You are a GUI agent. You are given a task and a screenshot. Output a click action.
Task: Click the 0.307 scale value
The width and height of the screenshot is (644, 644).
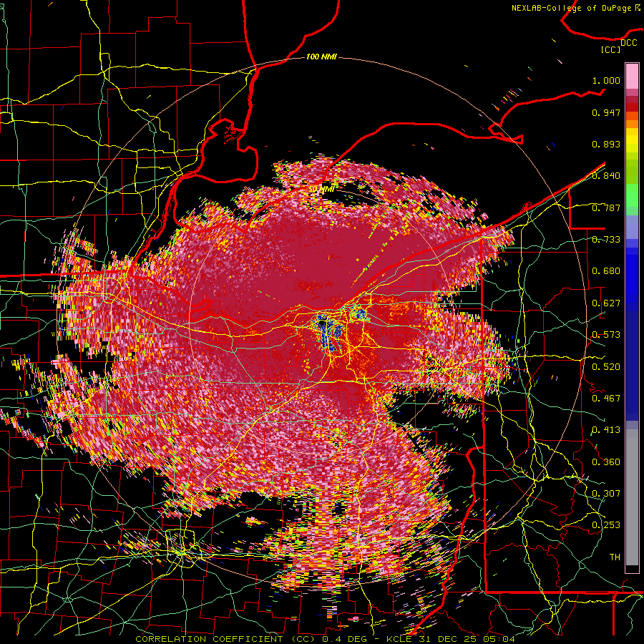tap(606, 494)
